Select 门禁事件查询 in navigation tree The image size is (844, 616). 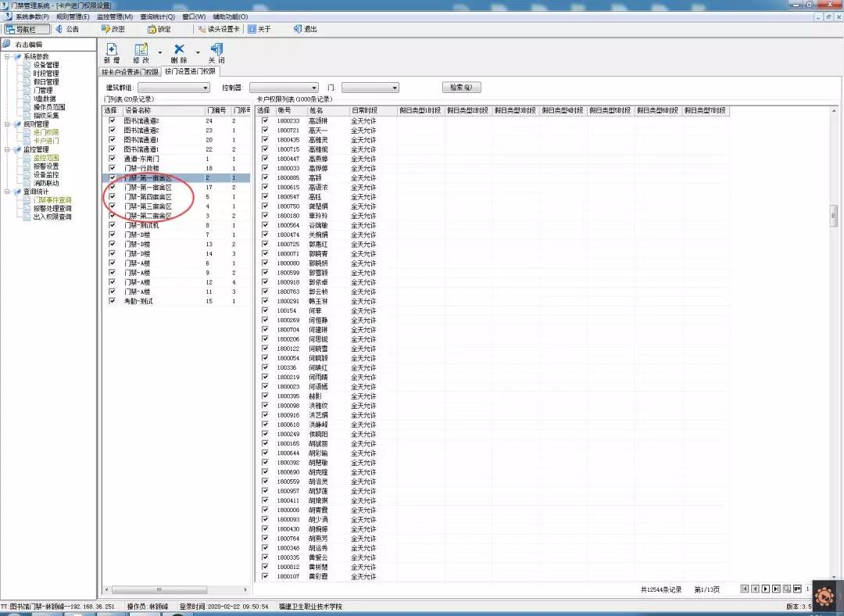coord(52,200)
